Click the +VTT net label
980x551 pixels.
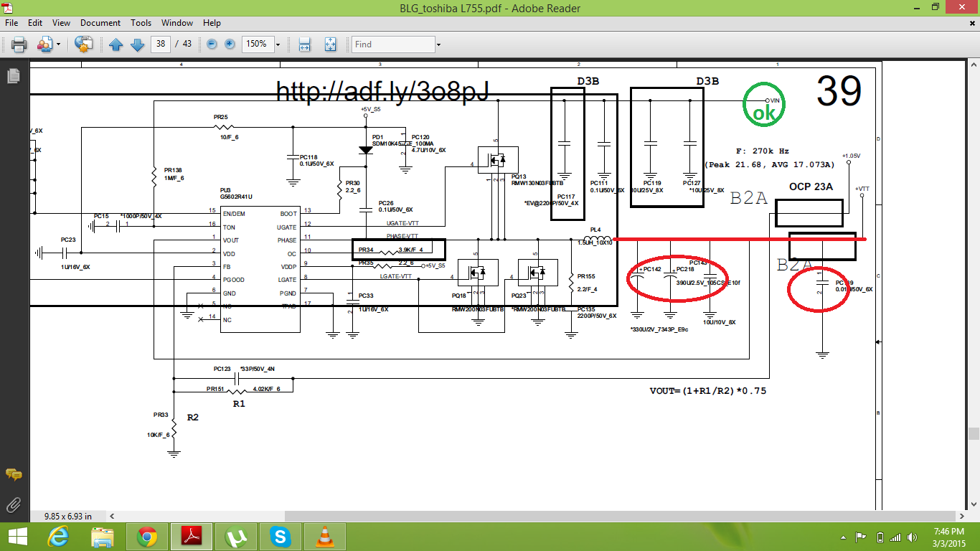click(862, 189)
